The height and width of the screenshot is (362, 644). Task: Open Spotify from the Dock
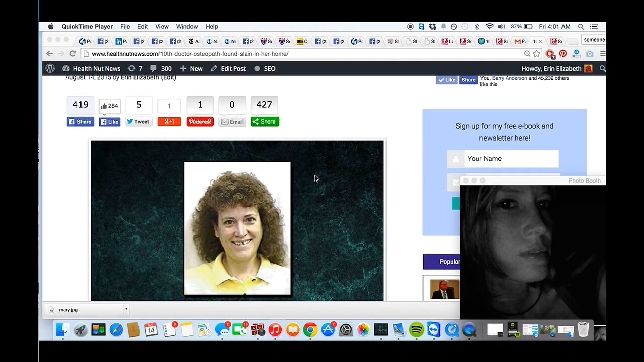pyautogui.click(x=416, y=330)
